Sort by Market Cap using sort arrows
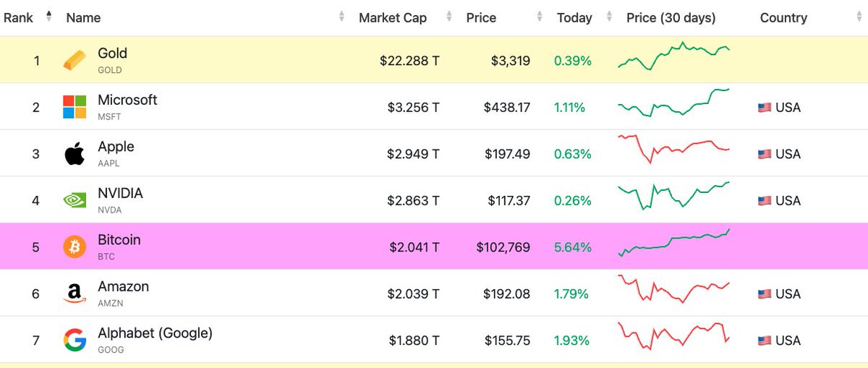868x368 pixels. tap(449, 17)
